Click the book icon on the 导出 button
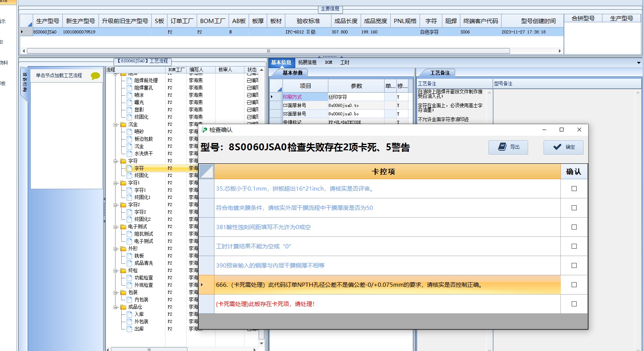Screen dimensions: 644x351 pyautogui.click(x=502, y=147)
